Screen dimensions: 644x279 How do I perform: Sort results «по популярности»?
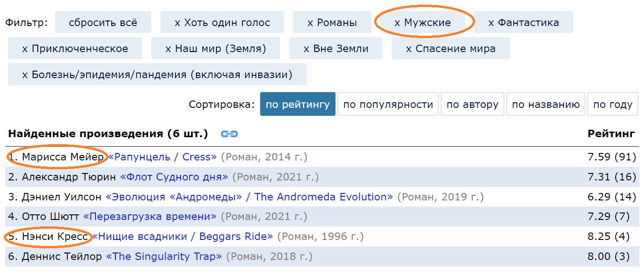coord(388,104)
